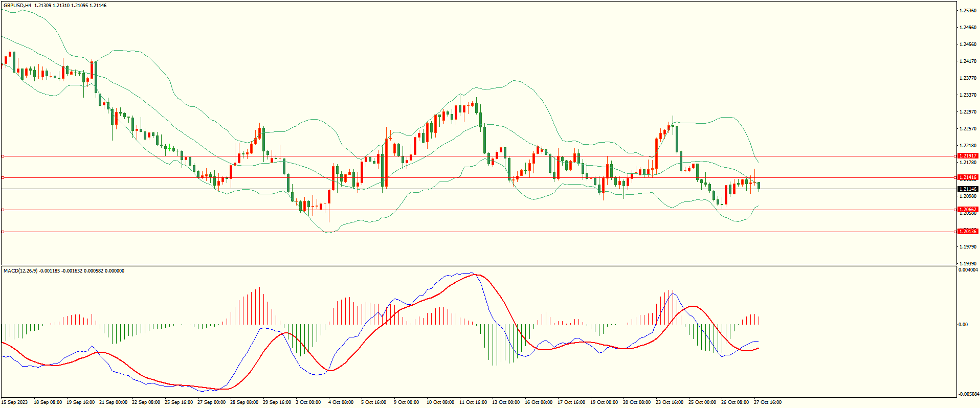Click the 20 Oct 08:00 time label
The width and height of the screenshot is (980, 408).
637,402
